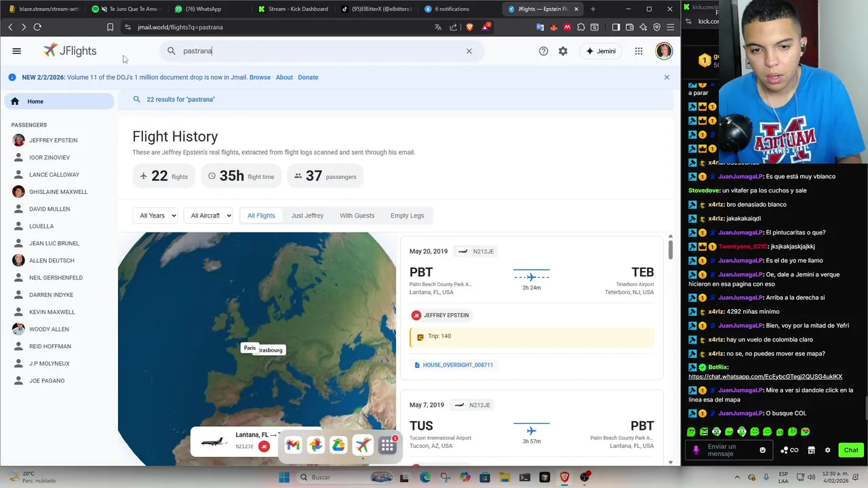Screen dimensions: 868x488
Task: Click the Jemini button
Action: coord(601,51)
